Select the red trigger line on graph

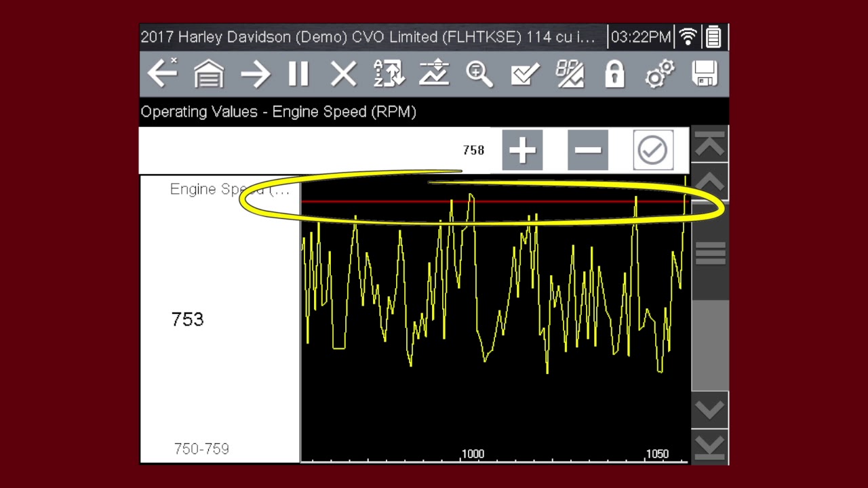coord(495,201)
